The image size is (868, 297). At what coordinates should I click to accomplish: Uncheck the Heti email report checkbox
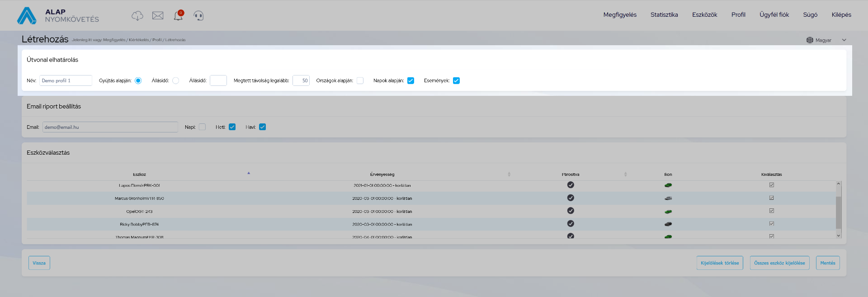(232, 127)
